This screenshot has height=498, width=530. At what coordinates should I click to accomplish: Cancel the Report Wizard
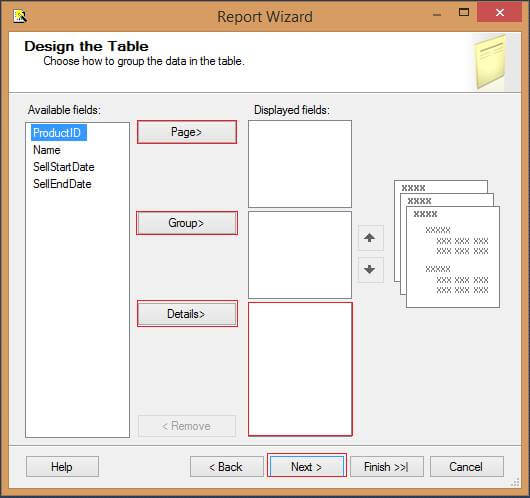coord(466,467)
